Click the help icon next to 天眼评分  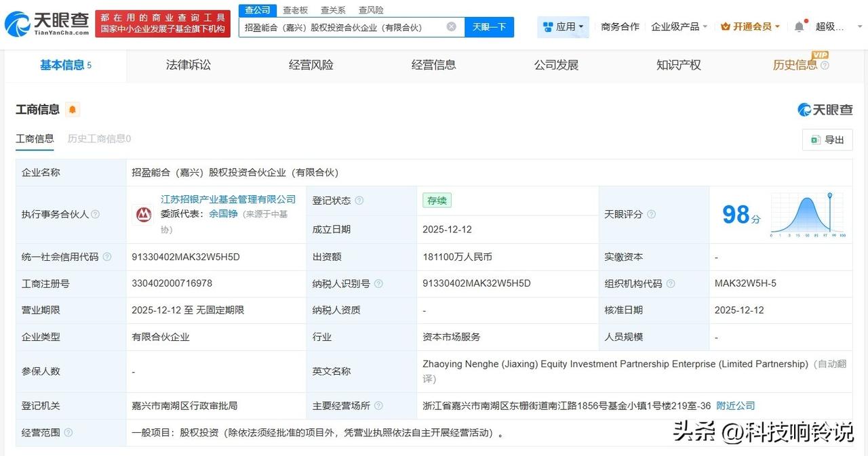pos(651,214)
